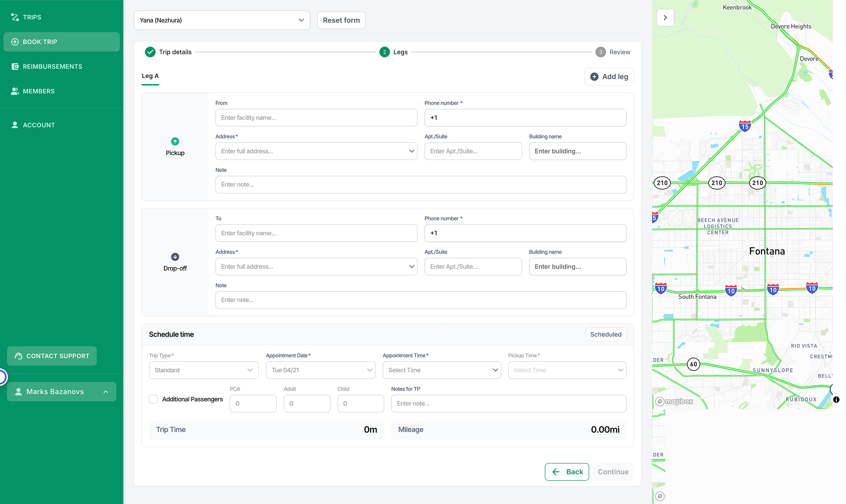The image size is (846, 504).
Task: Open the Trip Type Standard dropdown
Action: pyautogui.click(x=204, y=370)
